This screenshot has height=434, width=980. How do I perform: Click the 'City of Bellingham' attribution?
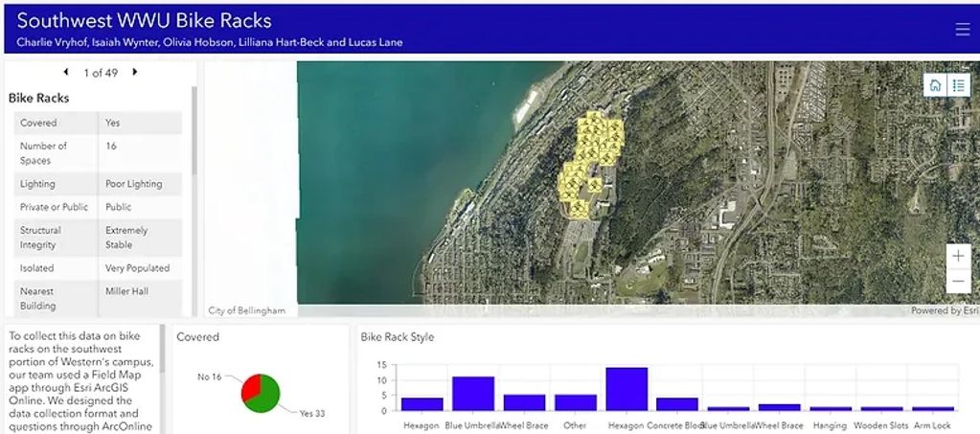point(247,310)
